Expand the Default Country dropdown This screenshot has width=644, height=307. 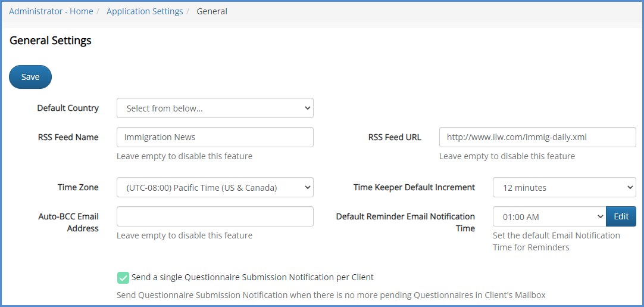(x=215, y=108)
